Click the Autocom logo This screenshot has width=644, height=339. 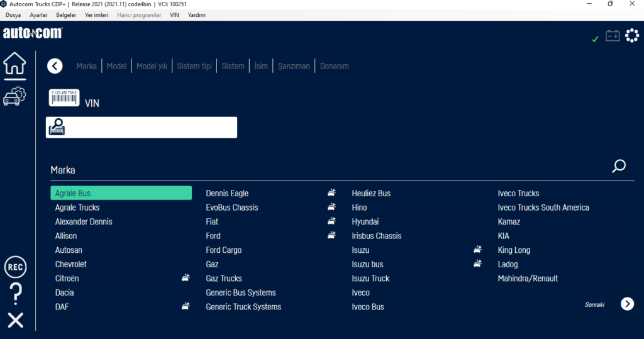(x=33, y=33)
